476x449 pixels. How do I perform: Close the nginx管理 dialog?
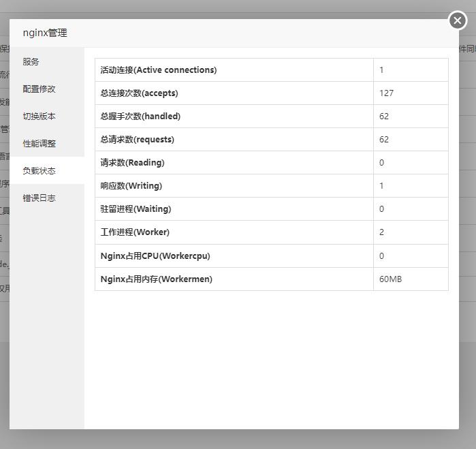(457, 20)
